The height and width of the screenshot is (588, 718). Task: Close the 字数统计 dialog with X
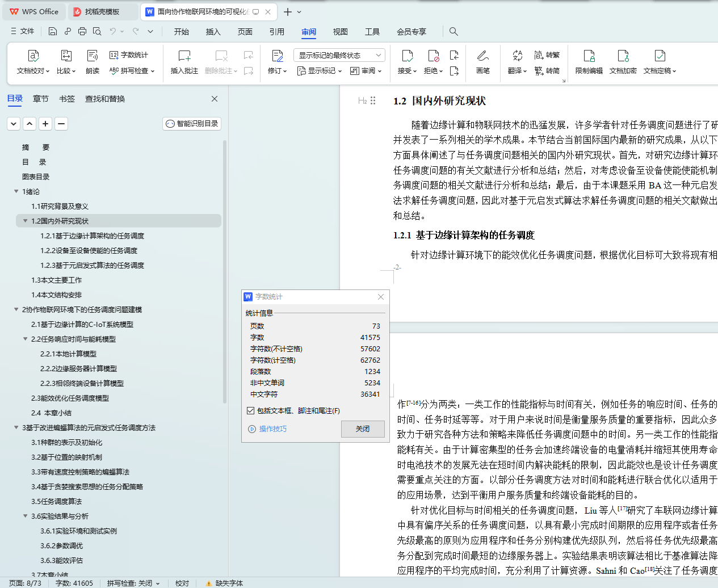(x=381, y=297)
